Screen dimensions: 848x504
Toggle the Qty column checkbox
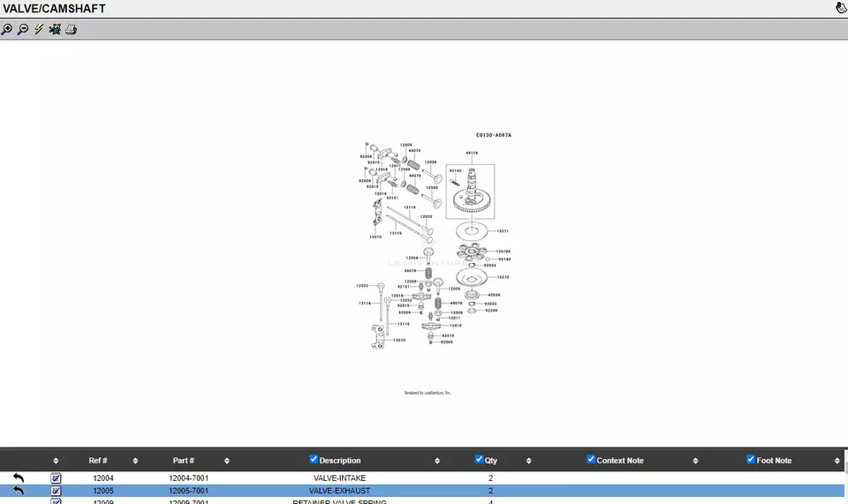tap(479, 459)
